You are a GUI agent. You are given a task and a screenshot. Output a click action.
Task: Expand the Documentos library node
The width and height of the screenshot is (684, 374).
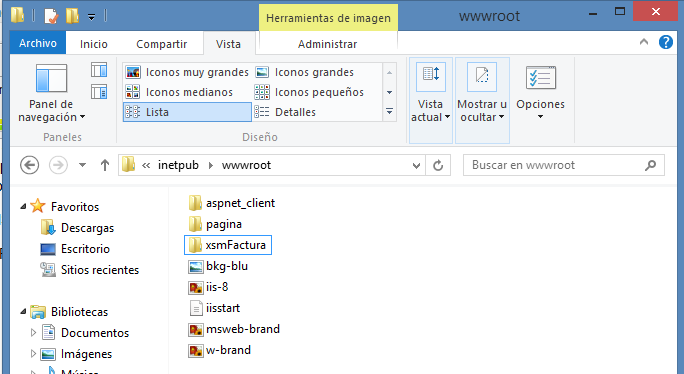33,333
